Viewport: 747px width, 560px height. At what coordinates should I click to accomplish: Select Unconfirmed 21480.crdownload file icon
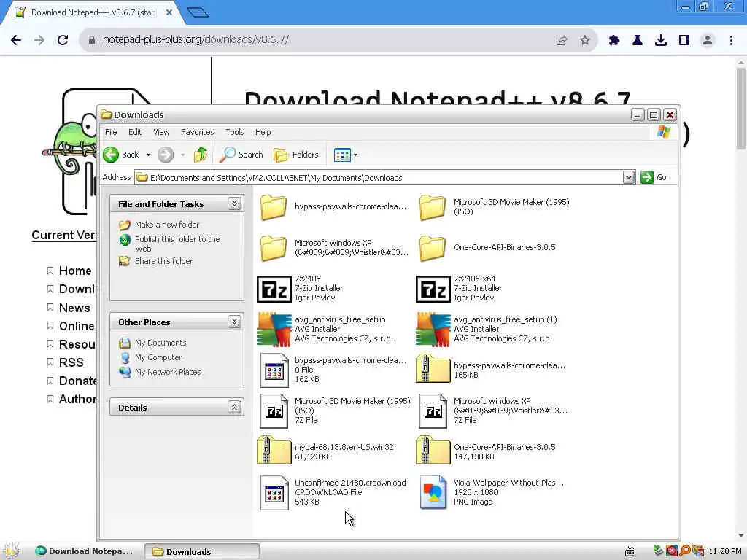click(x=274, y=492)
